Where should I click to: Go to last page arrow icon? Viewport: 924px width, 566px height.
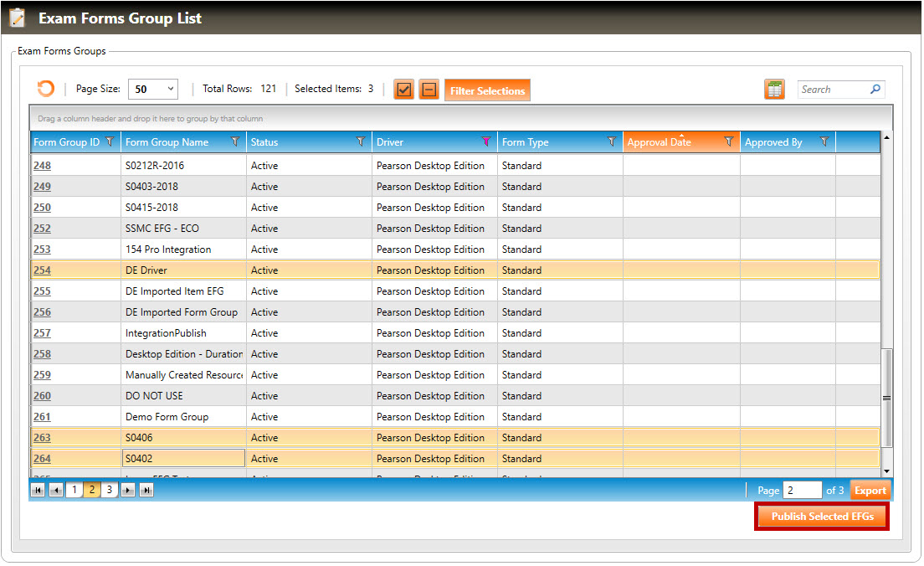coord(146,491)
